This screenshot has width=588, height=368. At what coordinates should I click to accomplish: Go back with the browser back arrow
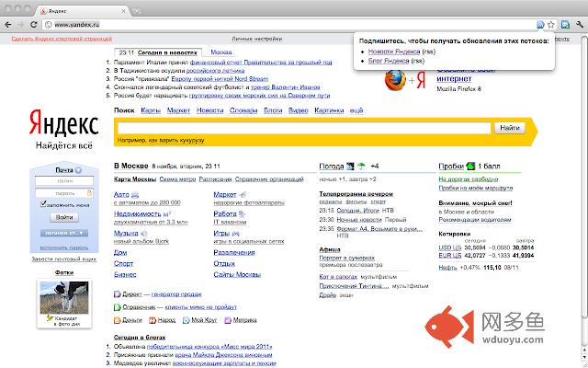(x=8, y=25)
